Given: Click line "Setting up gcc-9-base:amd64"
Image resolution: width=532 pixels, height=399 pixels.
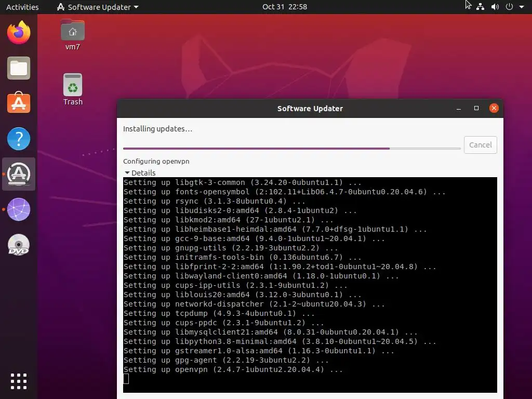Looking at the screenshot, I should coord(254,238).
